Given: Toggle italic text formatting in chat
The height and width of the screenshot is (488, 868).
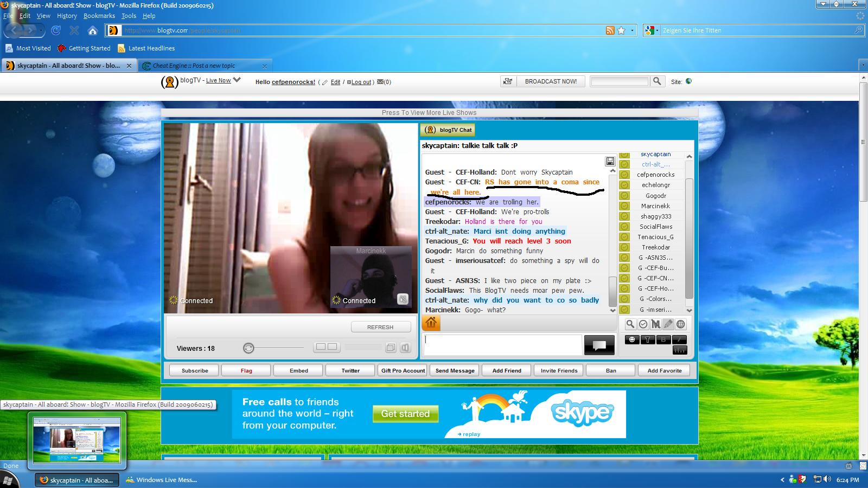Looking at the screenshot, I should click(x=679, y=339).
